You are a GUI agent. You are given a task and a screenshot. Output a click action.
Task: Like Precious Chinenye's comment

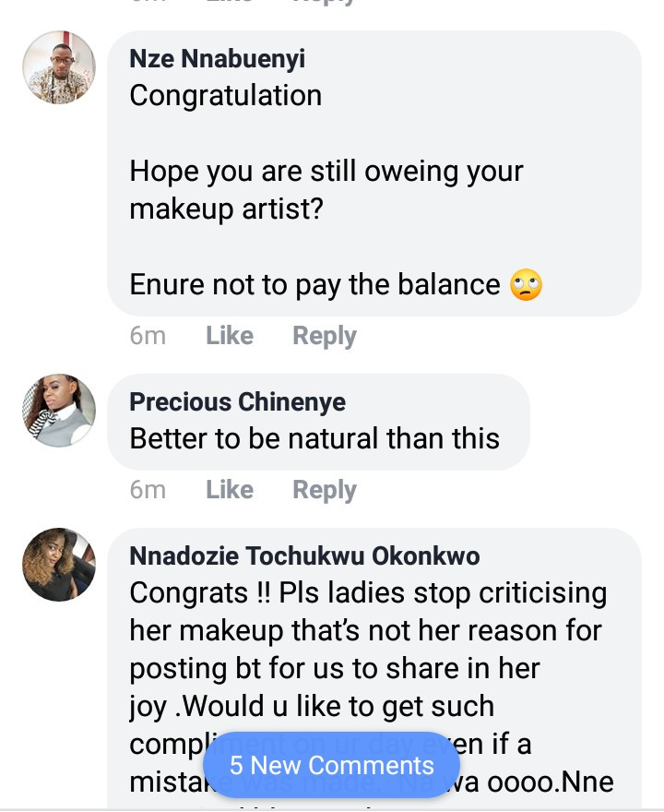coord(230,490)
